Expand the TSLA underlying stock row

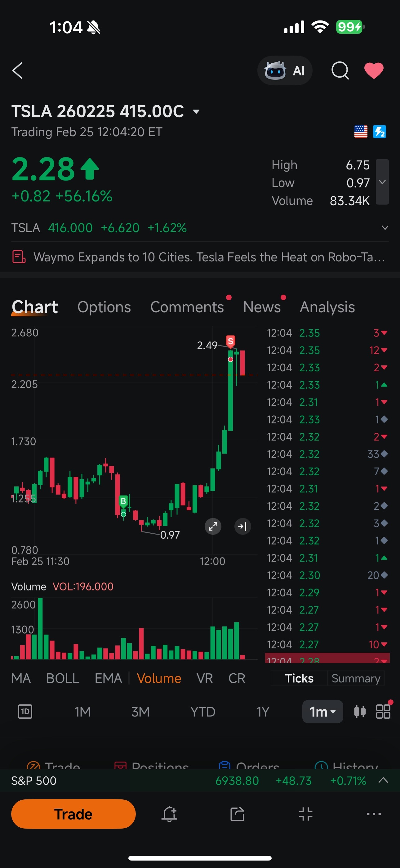tap(385, 228)
